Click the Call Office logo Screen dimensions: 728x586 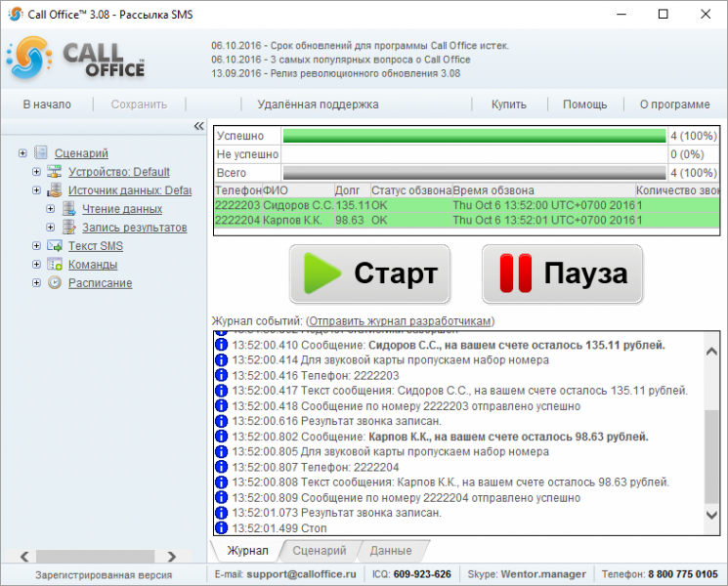76,58
